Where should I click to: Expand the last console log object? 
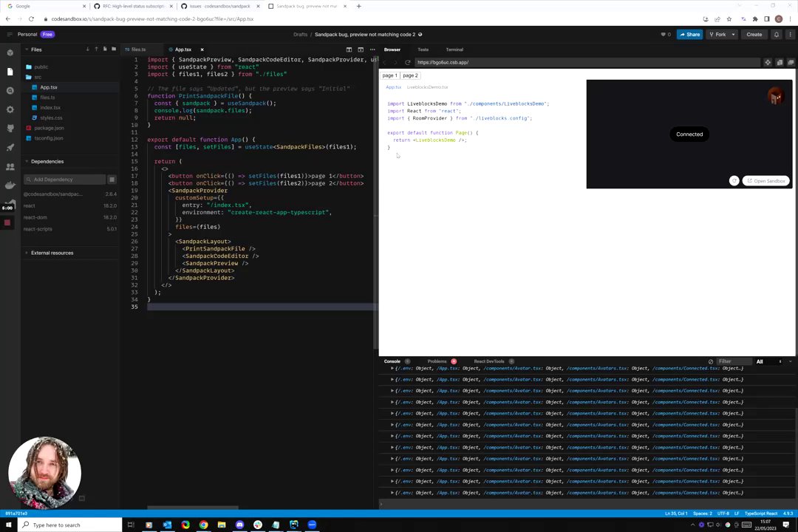tap(392, 493)
